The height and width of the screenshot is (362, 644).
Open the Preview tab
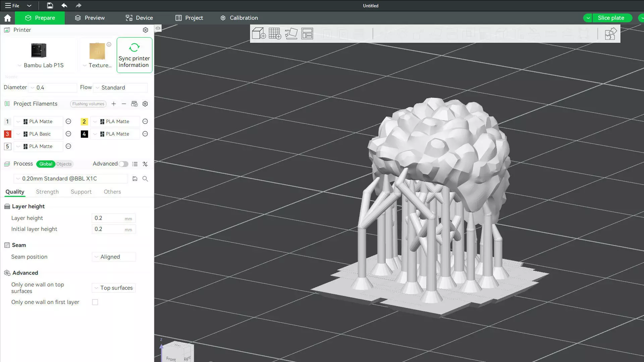90,18
